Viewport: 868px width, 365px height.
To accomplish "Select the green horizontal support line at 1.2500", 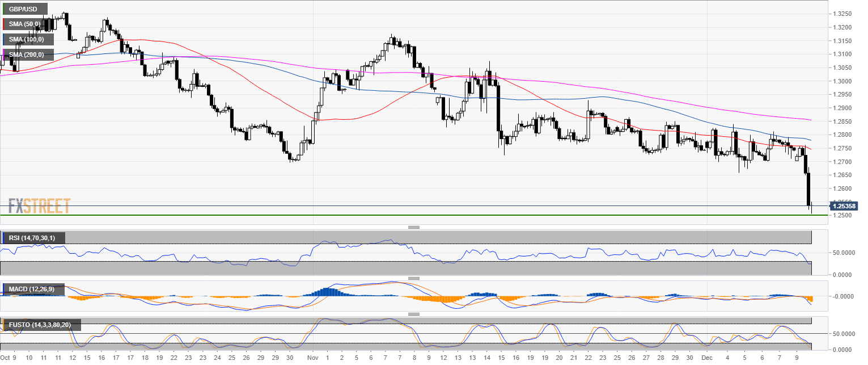I will point(397,215).
